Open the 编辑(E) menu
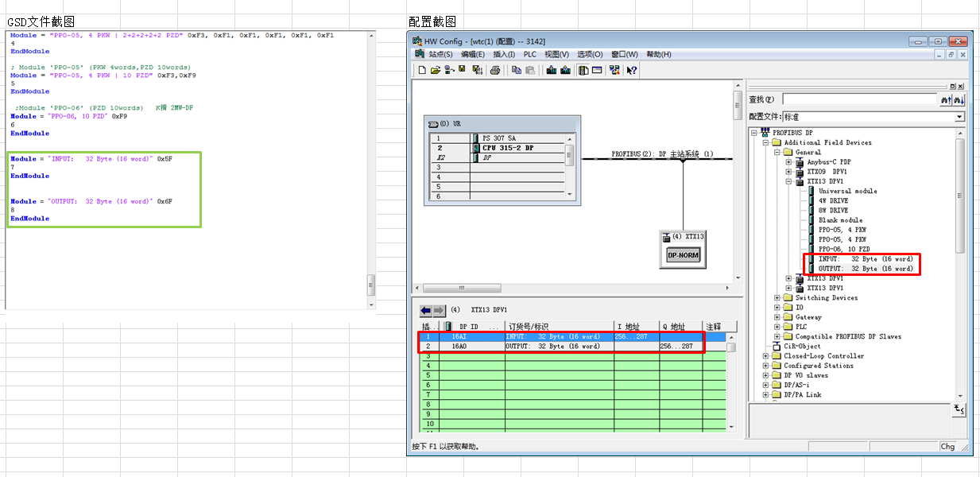The width and height of the screenshot is (980, 477). (x=473, y=55)
